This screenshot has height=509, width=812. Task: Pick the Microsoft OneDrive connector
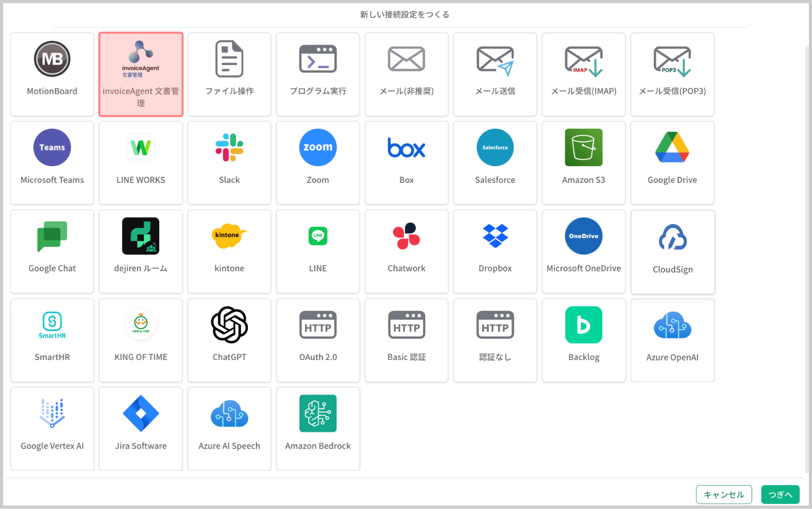(583, 252)
